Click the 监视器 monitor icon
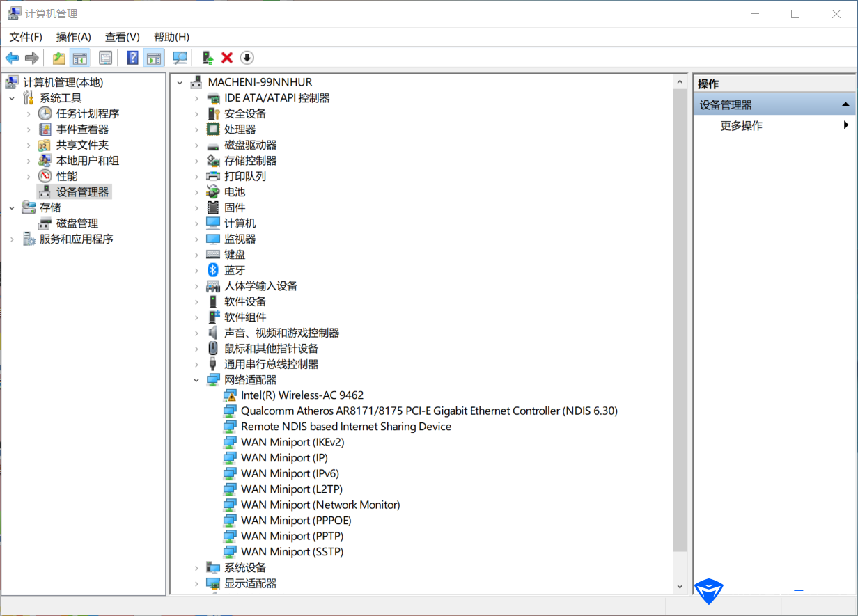This screenshot has height=616, width=858. [213, 239]
